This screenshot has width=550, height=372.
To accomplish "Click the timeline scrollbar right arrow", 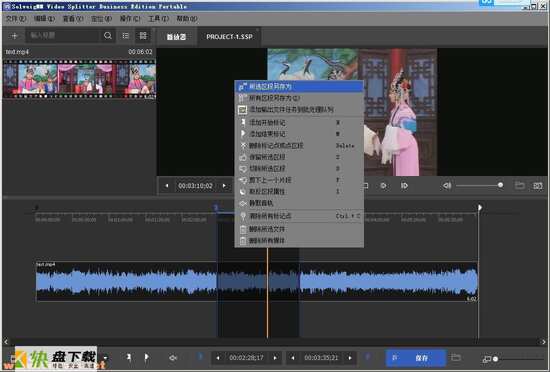I will (543, 341).
